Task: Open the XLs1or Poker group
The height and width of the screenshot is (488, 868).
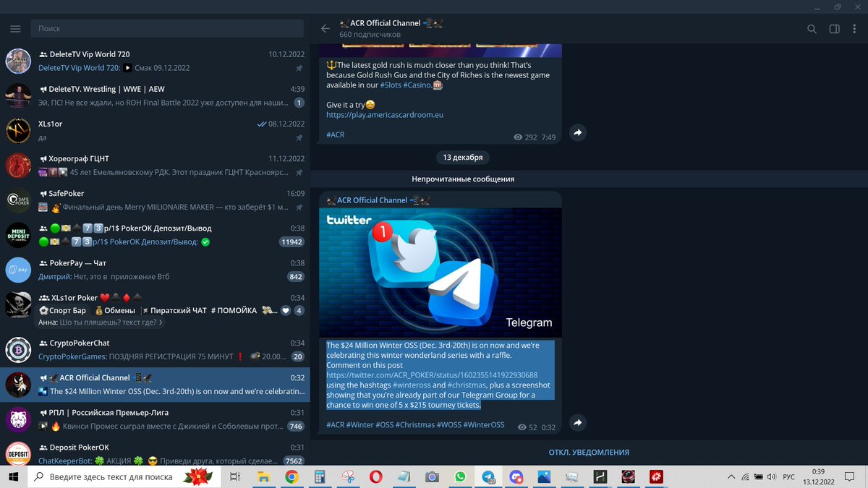Action: tap(155, 309)
